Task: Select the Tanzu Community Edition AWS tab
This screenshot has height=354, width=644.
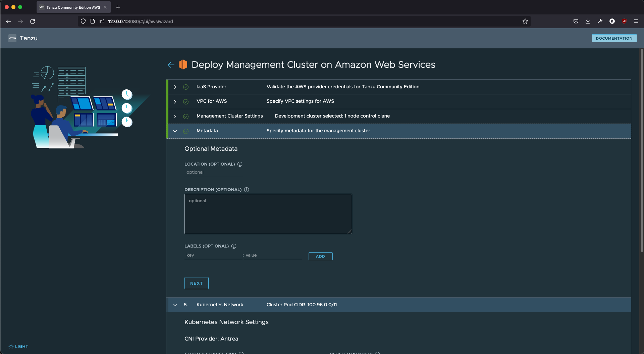Action: 73,7
